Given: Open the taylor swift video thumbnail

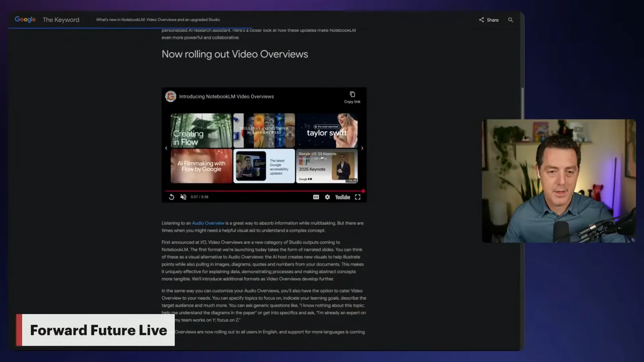Looking at the screenshot, I should click(x=327, y=130).
